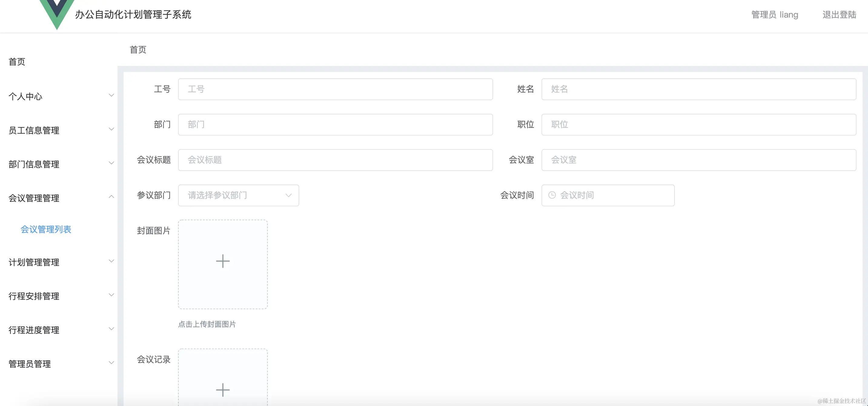
Task: Open the 请选择参议部门 dropdown
Action: tap(239, 195)
